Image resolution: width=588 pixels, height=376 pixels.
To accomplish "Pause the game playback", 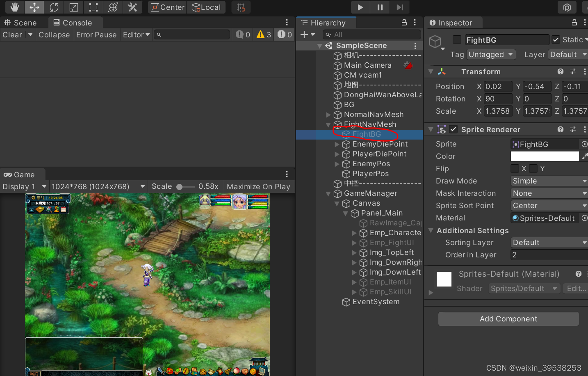I will pos(380,7).
